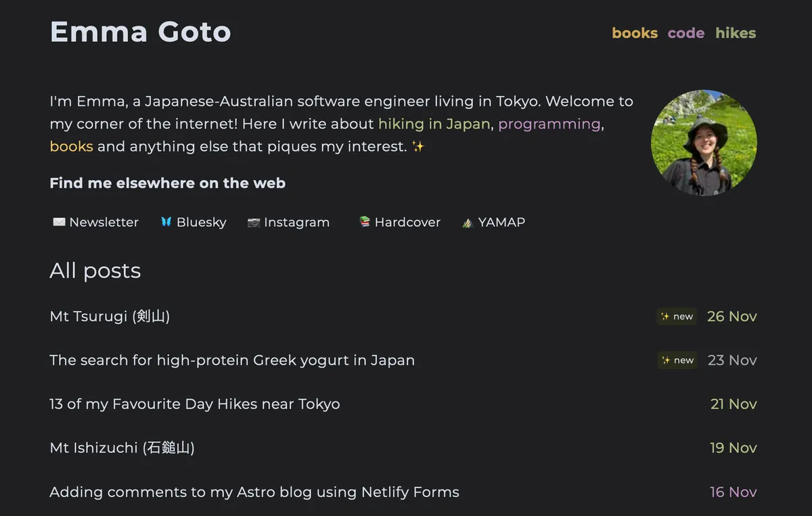Go to the code navigation item
This screenshot has width=812, height=516.
point(685,33)
